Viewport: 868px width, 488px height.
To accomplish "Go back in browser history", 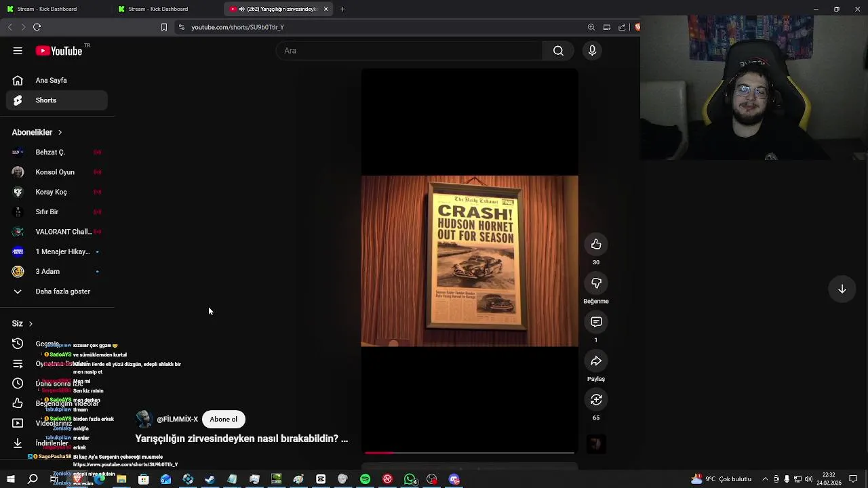I will pos(9,27).
